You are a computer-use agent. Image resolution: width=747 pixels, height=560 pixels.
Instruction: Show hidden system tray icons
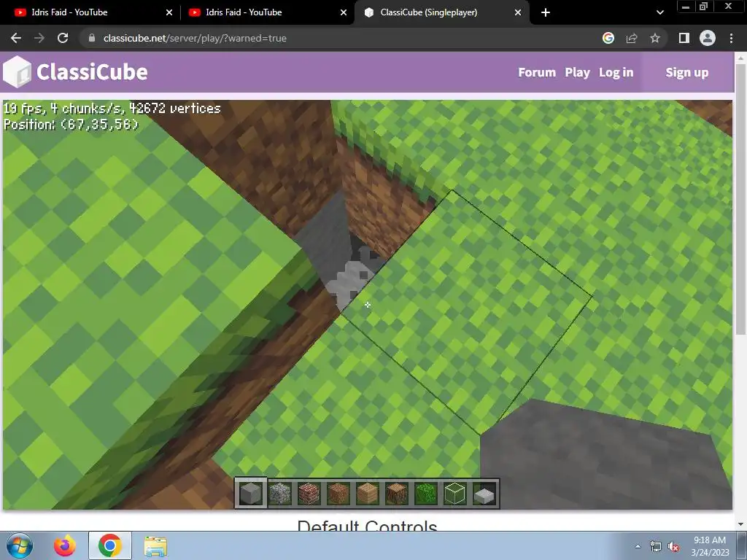coord(638,547)
